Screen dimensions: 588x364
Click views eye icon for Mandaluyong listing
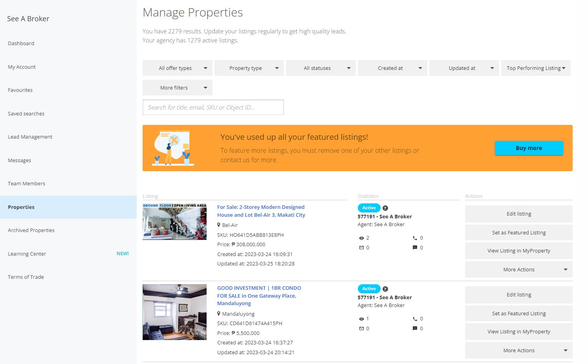coord(361,319)
